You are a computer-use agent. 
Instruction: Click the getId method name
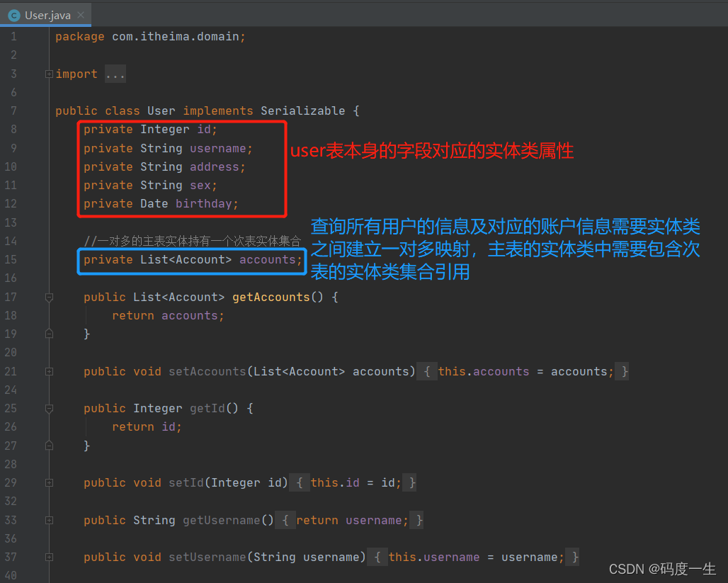click(x=207, y=408)
